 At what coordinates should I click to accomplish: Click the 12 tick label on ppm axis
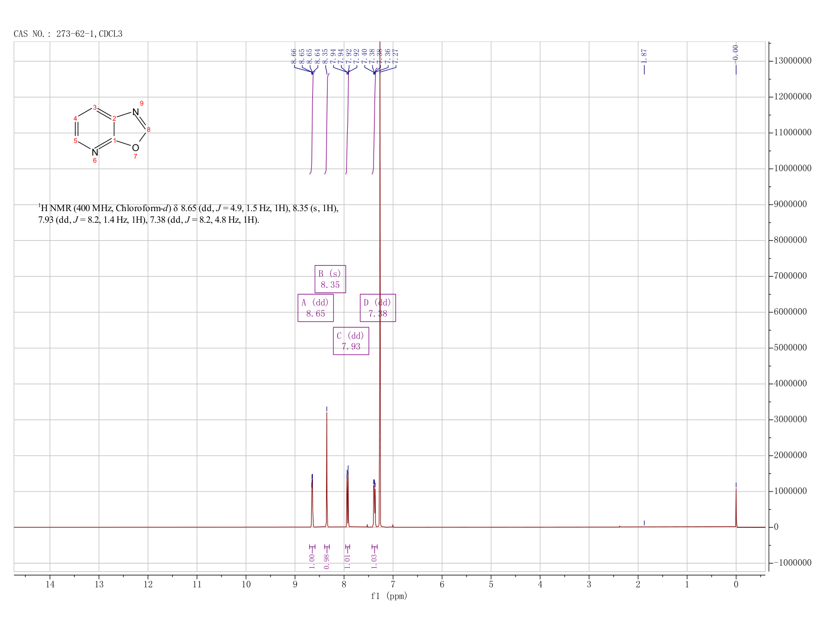pyautogui.click(x=148, y=584)
